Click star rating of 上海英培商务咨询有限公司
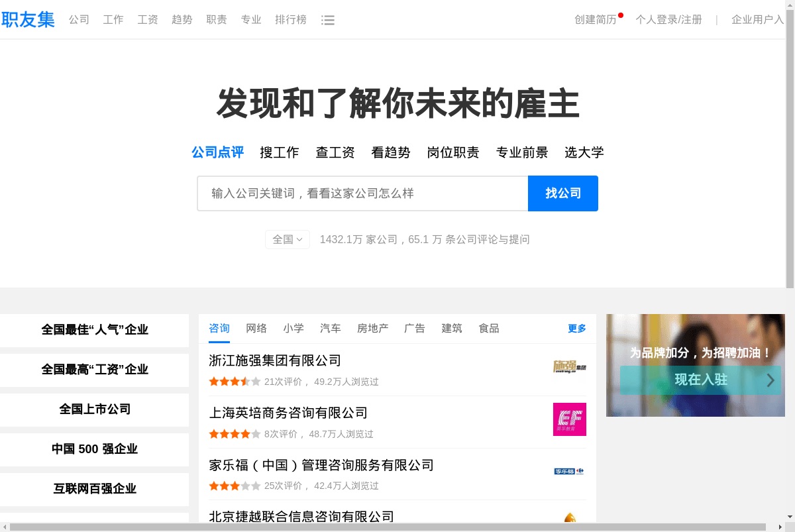This screenshot has height=532, width=795. click(235, 434)
